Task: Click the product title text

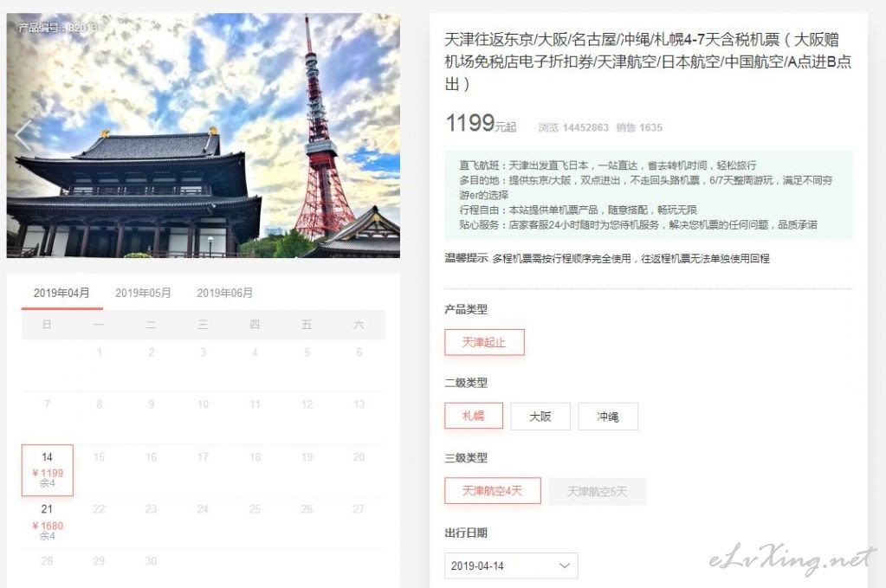Action: (648, 61)
